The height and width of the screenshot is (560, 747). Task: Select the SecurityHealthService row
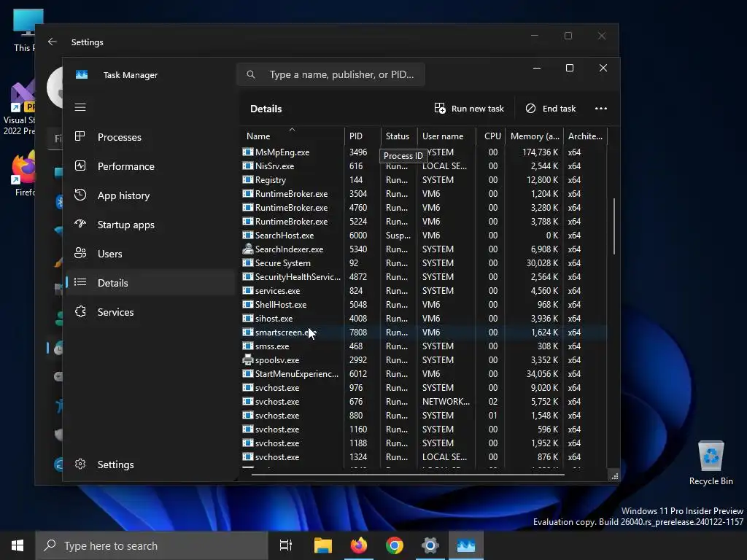pyautogui.click(x=424, y=276)
